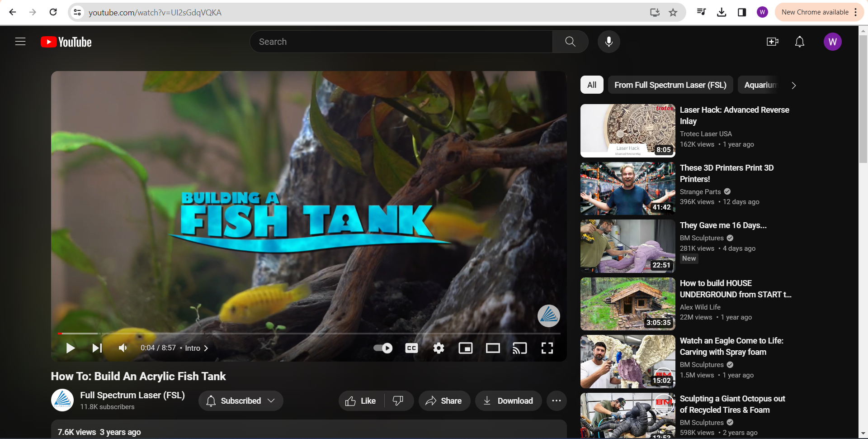Toggle the autoplay switch
This screenshot has height=439, width=868.
(383, 348)
